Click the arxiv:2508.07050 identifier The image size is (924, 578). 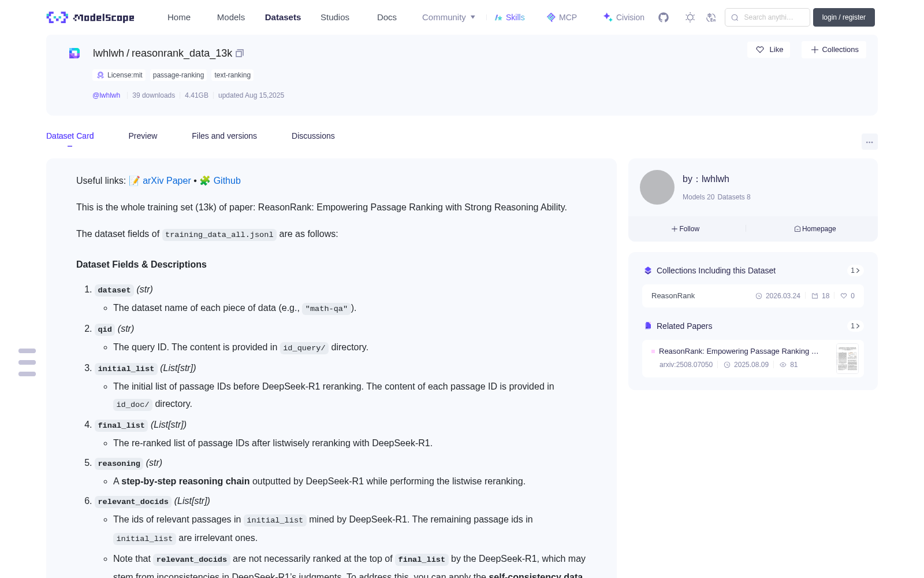pos(686,365)
